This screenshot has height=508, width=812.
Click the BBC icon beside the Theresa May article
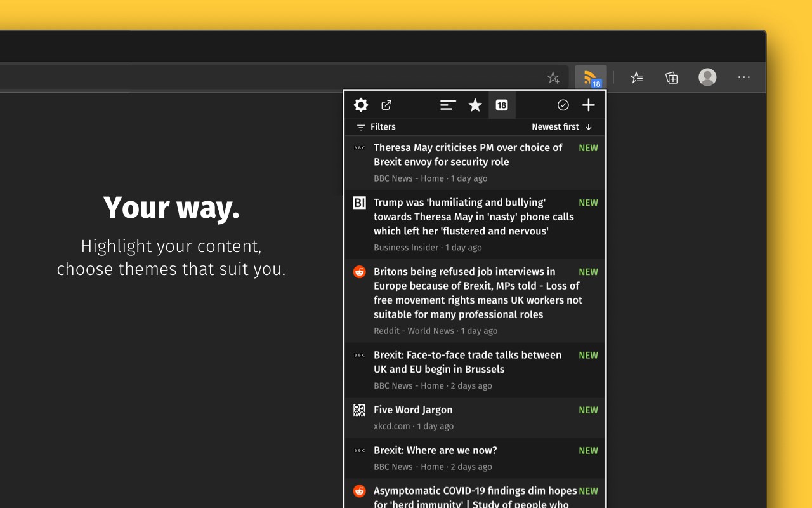pyautogui.click(x=360, y=148)
